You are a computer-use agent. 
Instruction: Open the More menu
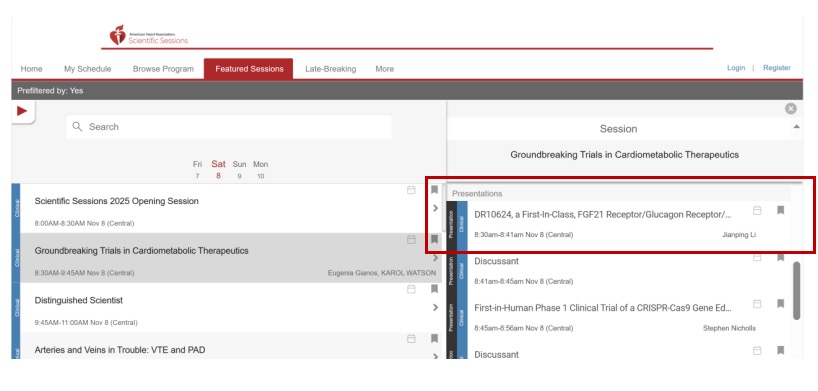click(384, 69)
